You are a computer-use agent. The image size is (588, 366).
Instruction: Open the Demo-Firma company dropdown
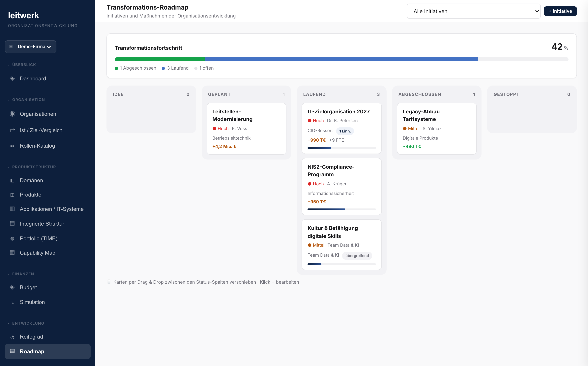tap(30, 47)
